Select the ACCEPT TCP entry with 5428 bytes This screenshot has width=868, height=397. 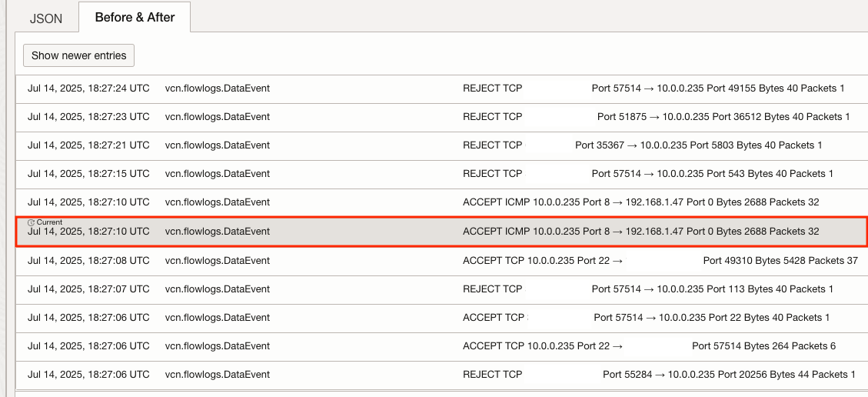(660, 261)
